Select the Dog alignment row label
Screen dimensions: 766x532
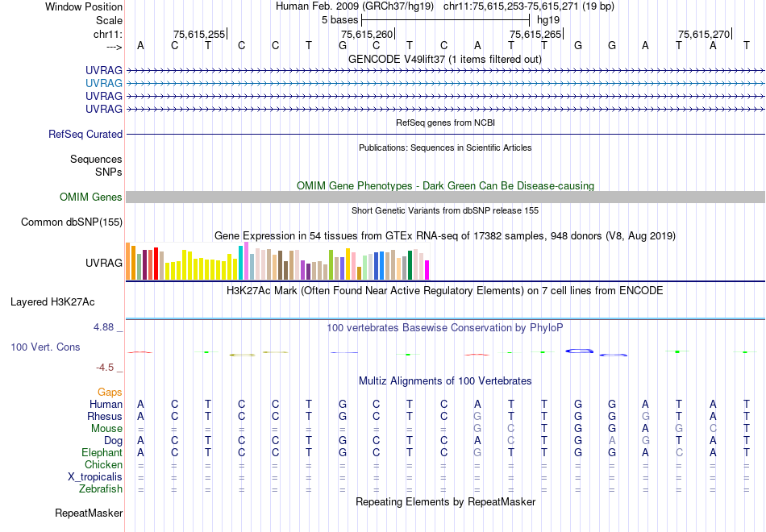(114, 441)
